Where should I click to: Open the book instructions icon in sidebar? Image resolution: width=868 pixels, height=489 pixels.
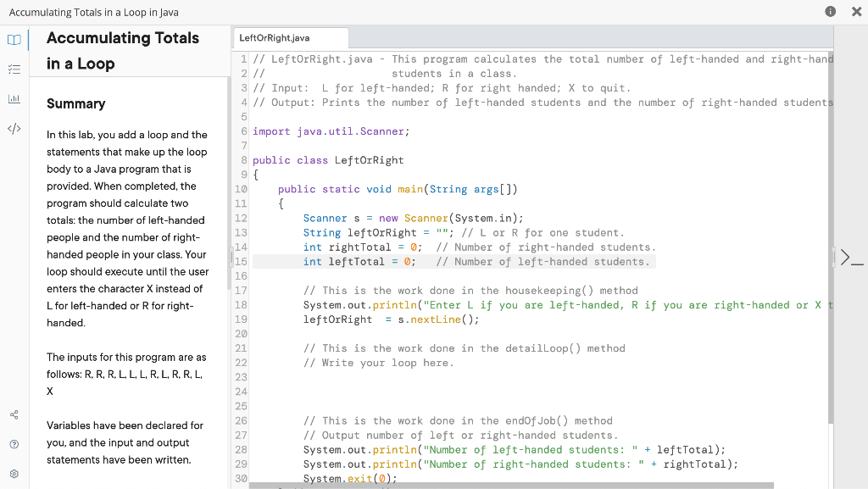(14, 40)
